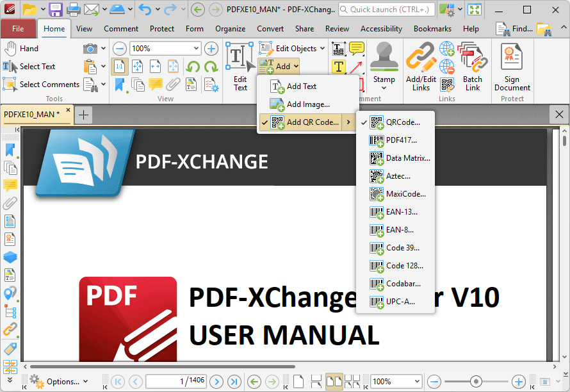Click the Sign Document icon
570x392 pixels.
pos(512,66)
